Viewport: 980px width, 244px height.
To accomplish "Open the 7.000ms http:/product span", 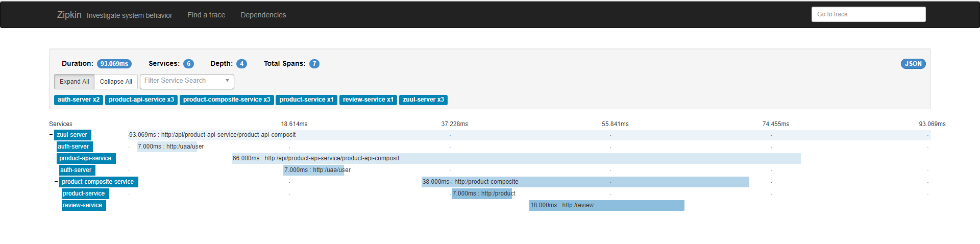I will tap(482, 193).
